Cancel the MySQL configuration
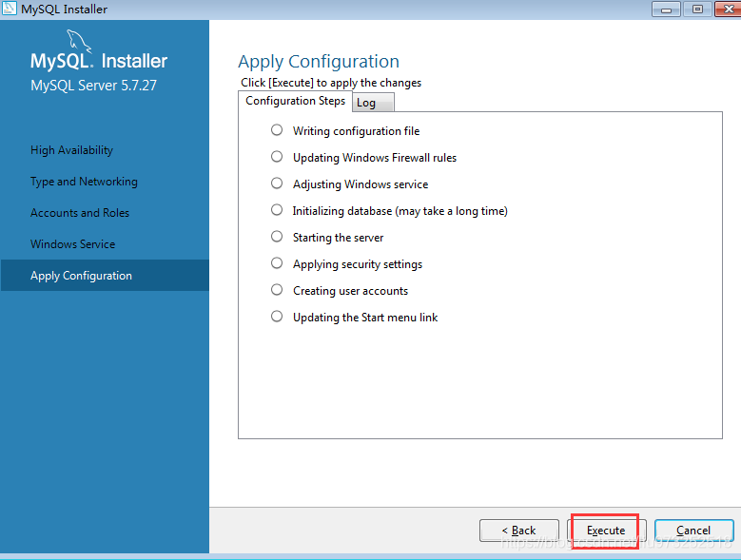This screenshot has height=560, width=741. pyautogui.click(x=693, y=531)
